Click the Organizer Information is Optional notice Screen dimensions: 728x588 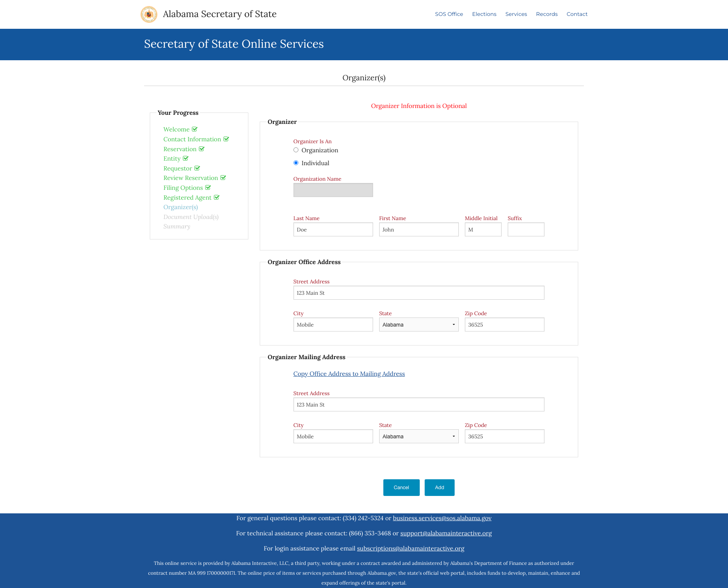pos(419,106)
